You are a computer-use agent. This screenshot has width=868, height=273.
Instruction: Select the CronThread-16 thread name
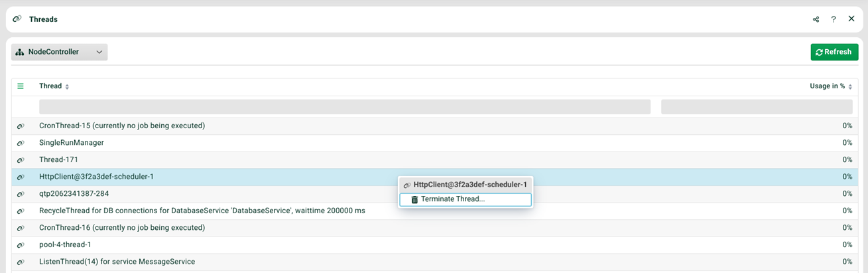(122, 227)
